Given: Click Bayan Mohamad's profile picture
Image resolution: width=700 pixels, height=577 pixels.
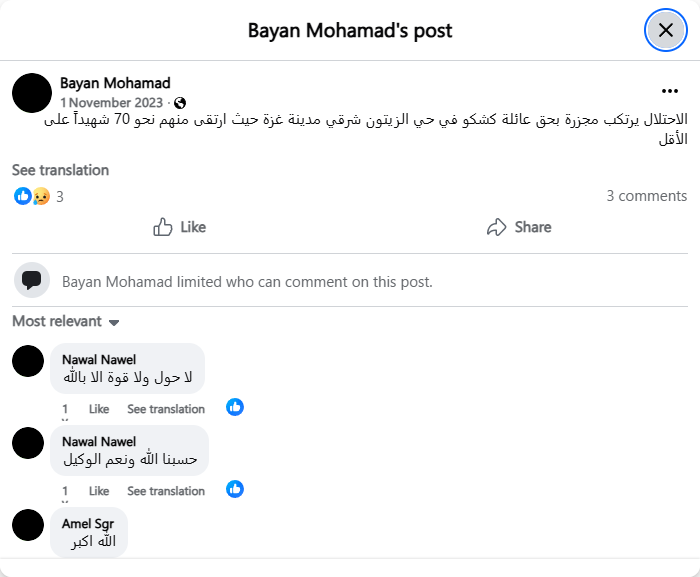Looking at the screenshot, I should click(x=32, y=92).
